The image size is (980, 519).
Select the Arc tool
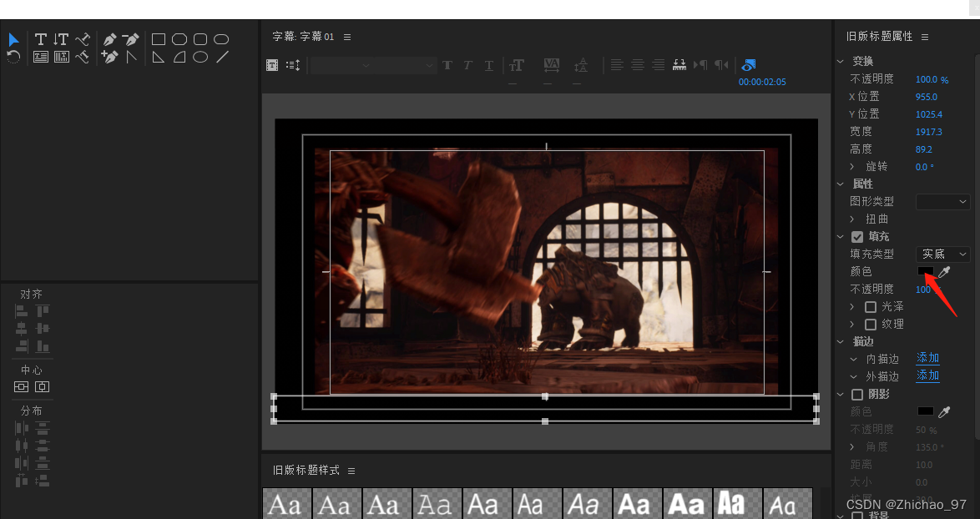(179, 57)
